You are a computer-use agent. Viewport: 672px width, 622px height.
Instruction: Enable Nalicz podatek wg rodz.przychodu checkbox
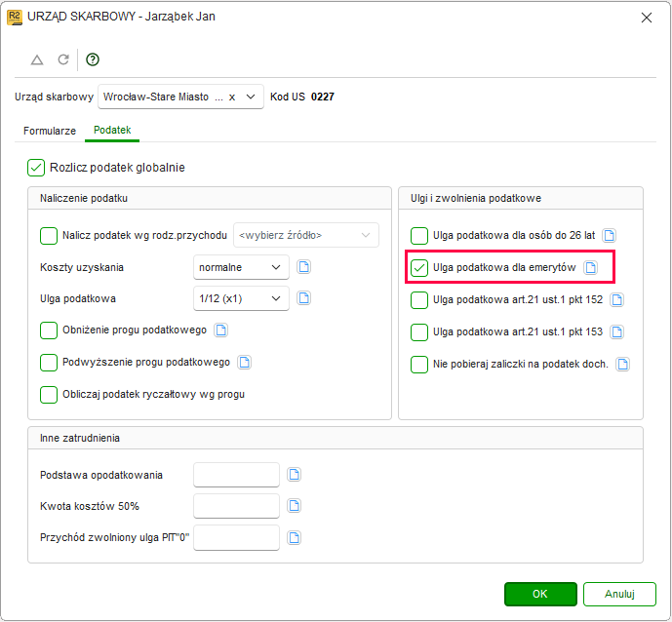[49, 236]
